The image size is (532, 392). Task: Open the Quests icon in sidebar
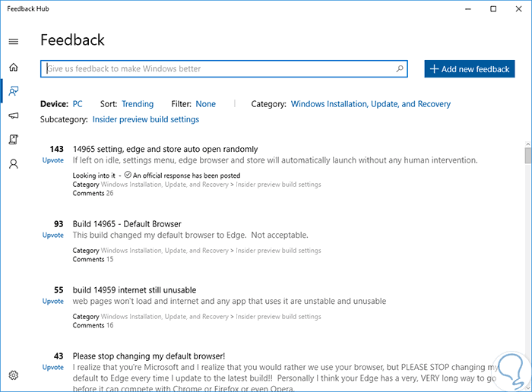[14, 139]
